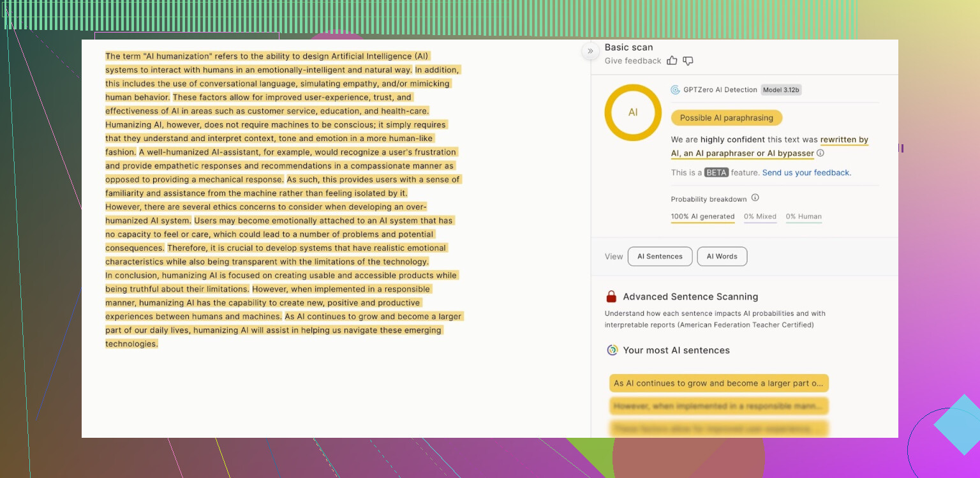Click the 'rewritten by AI' underlined text
This screenshot has width=980, height=478.
coord(844,140)
